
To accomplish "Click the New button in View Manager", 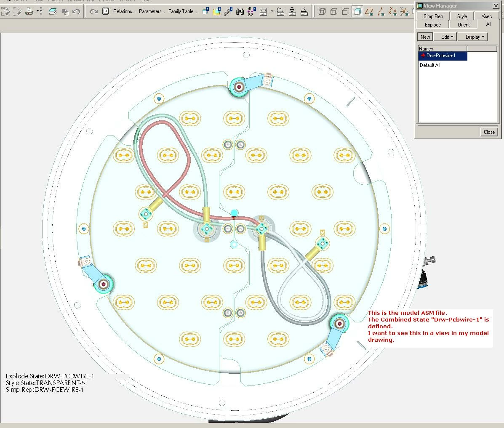I will click(x=425, y=37).
